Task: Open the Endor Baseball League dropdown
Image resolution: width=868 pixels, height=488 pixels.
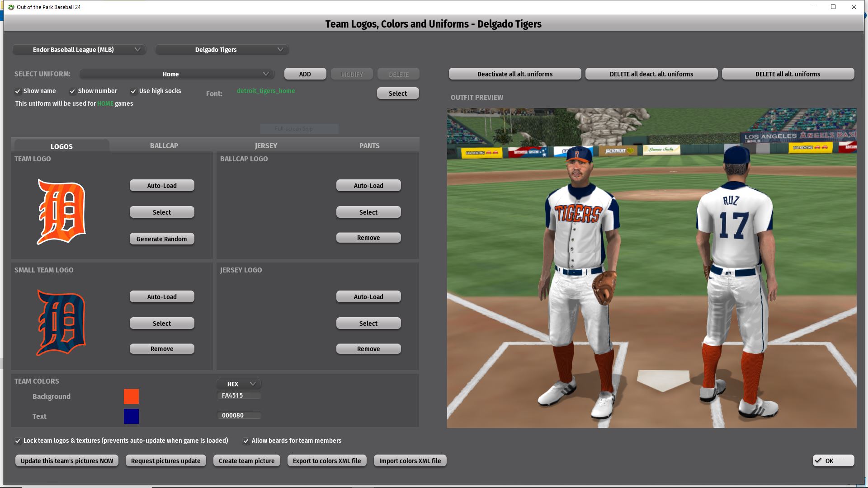Action: coord(79,50)
